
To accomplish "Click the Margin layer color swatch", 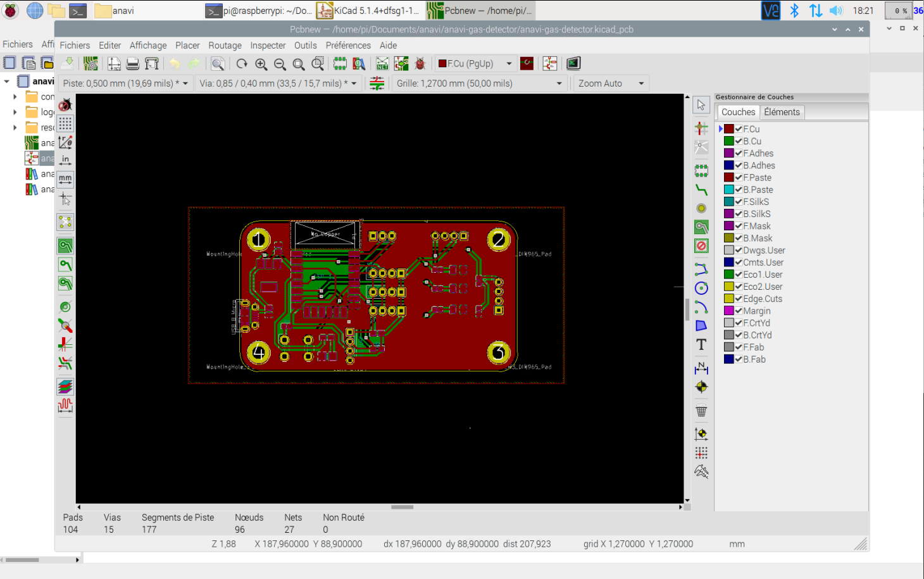I will 729,311.
